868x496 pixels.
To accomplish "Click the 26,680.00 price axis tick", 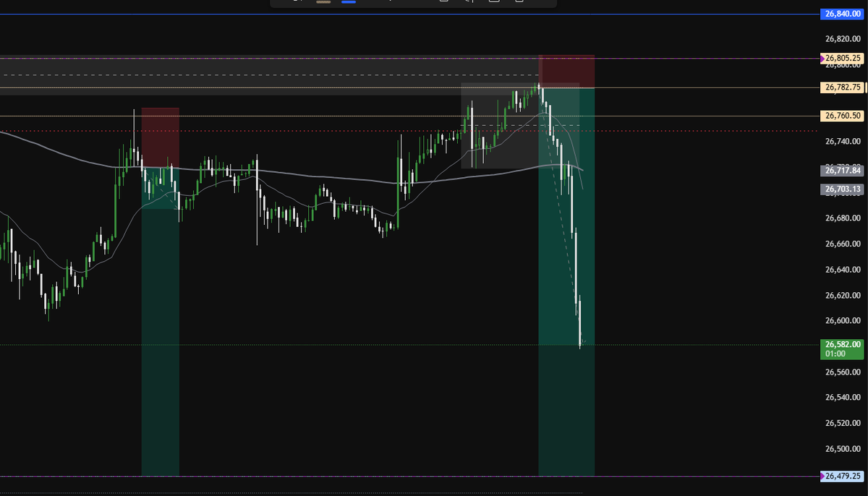I will pos(843,218).
